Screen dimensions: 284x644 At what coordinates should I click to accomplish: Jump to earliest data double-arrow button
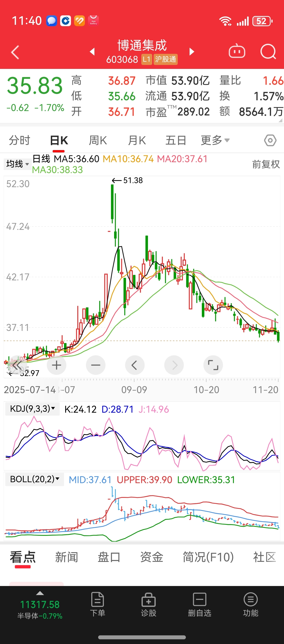[x=17, y=365]
